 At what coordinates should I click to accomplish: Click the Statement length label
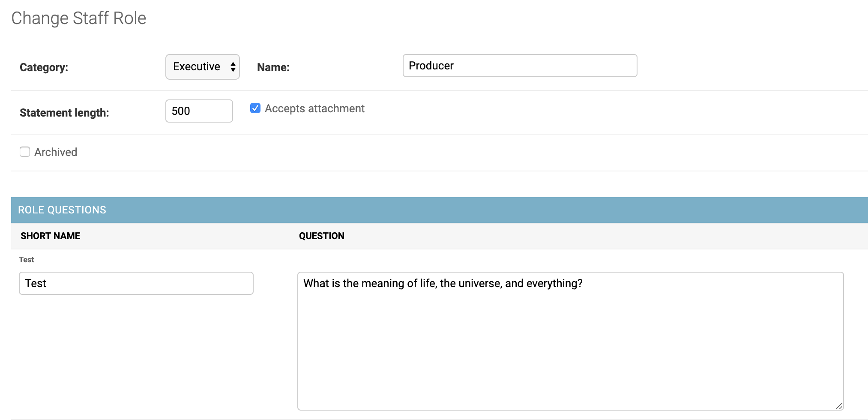64,113
